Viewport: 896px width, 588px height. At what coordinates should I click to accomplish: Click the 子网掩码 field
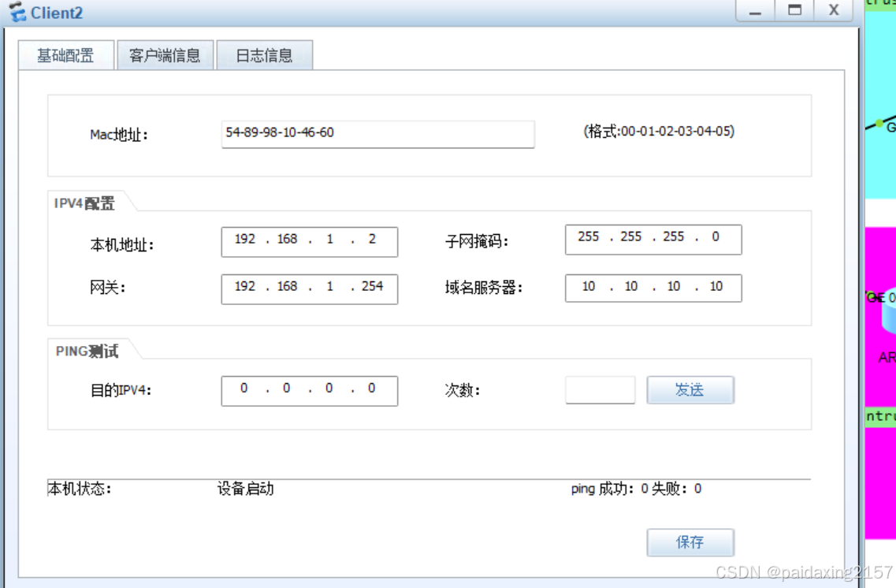pos(653,240)
